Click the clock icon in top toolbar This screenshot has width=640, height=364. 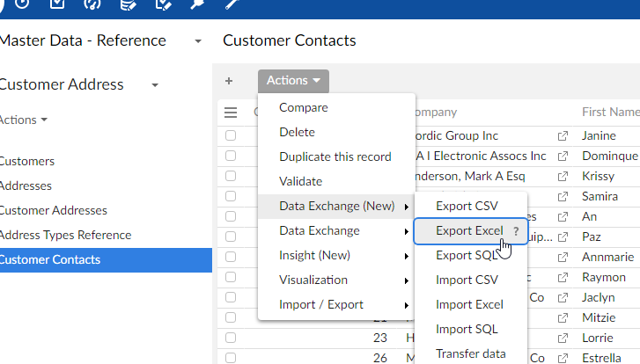click(21, 4)
